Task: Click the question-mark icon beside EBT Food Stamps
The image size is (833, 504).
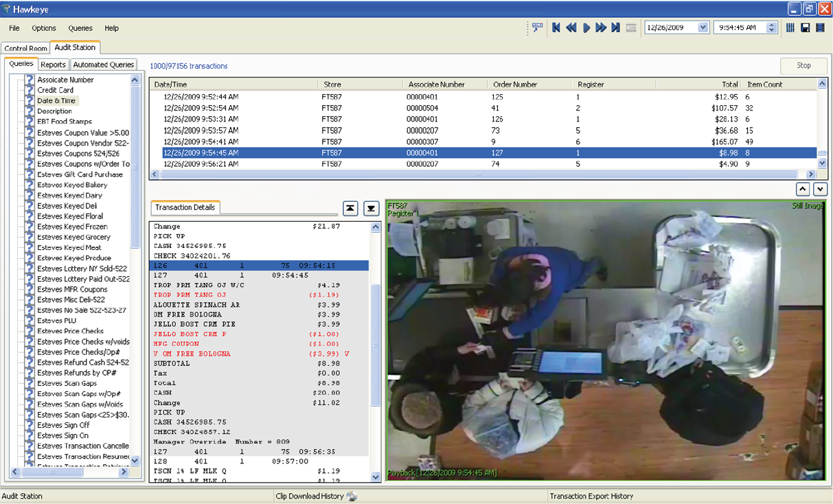Action: 30,122
